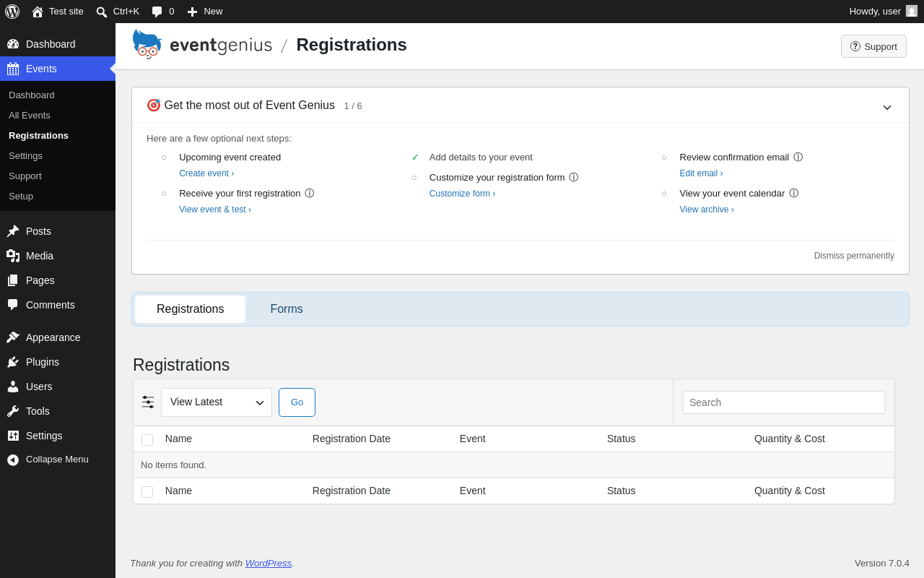
Task: Click the 1 / 6 progress counter
Action: point(353,106)
